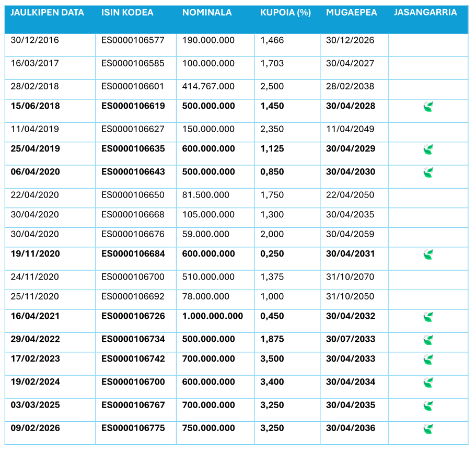Click the maturity date 31/10/2070 cell
The width and height of the screenshot is (476, 451).
coord(350,277)
